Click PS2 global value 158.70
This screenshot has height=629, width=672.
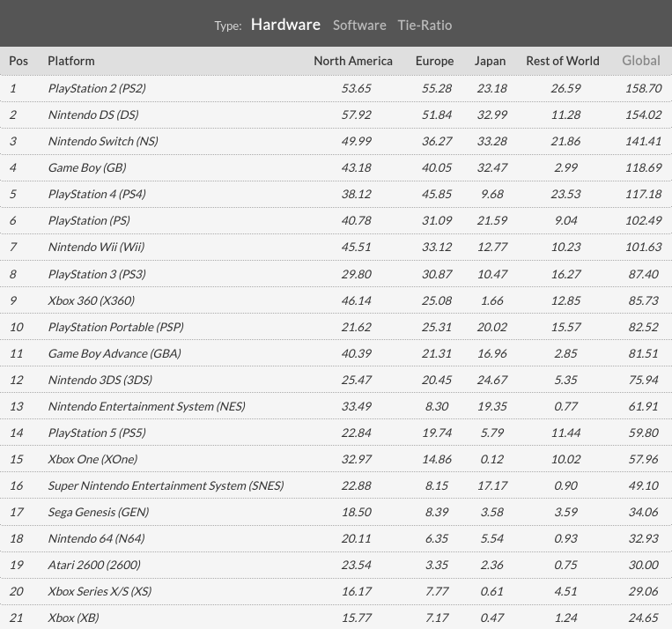[643, 88]
